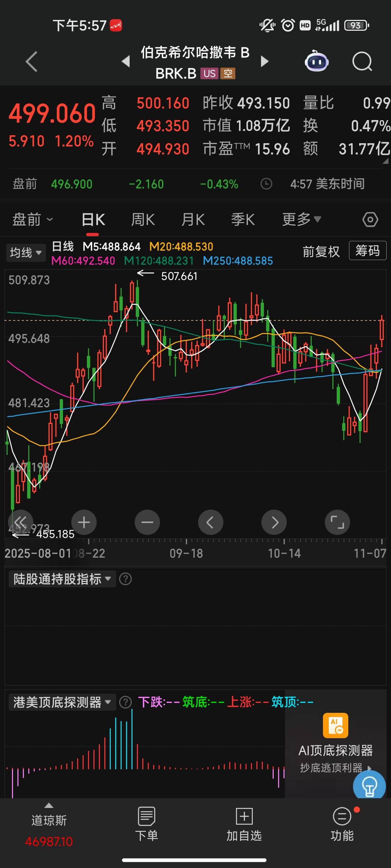Open the orange AI顶底探测器 icon
Screen dimensions: 391x868
pyautogui.click(x=336, y=725)
